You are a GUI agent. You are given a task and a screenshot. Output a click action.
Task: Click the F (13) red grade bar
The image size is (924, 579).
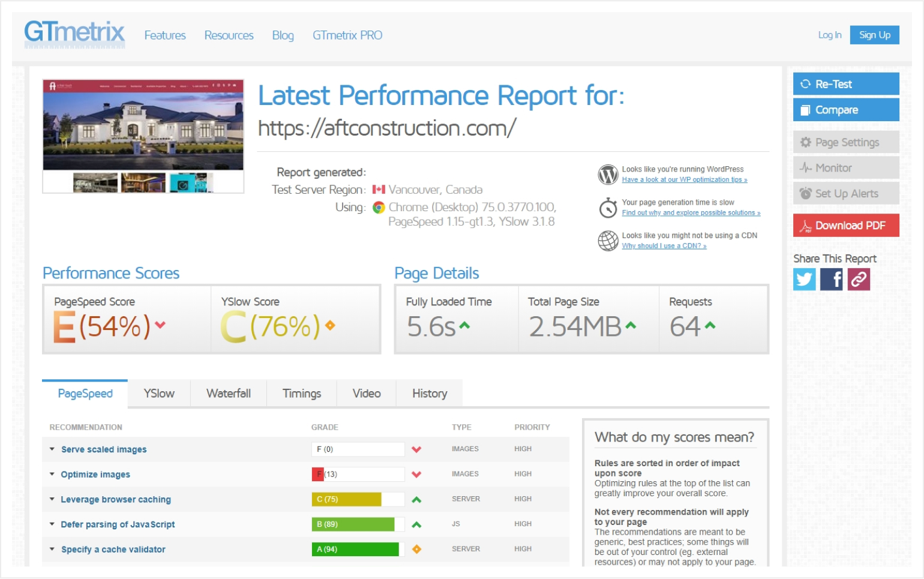[358, 475]
